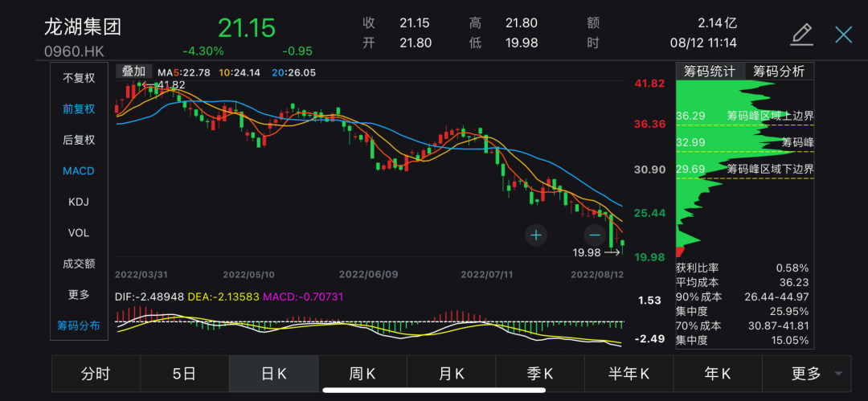Expand the 更多 period dropdown at bottom
The width and height of the screenshot is (868, 401).
tap(807, 374)
